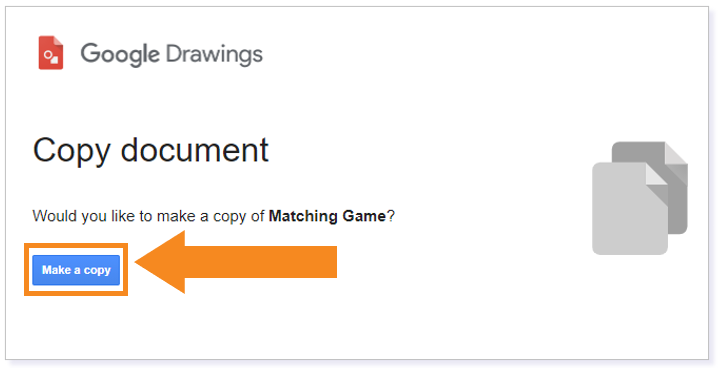719x368 pixels.
Task: Click the word Drawings in the logo
Action: tap(214, 55)
